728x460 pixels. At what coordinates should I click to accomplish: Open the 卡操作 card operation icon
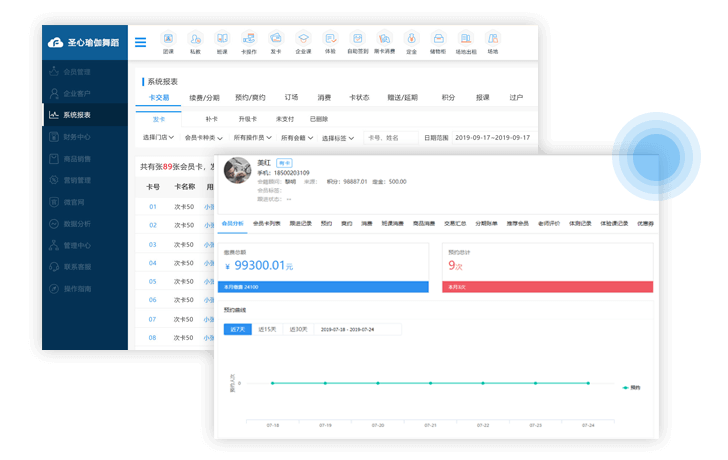coord(249,43)
